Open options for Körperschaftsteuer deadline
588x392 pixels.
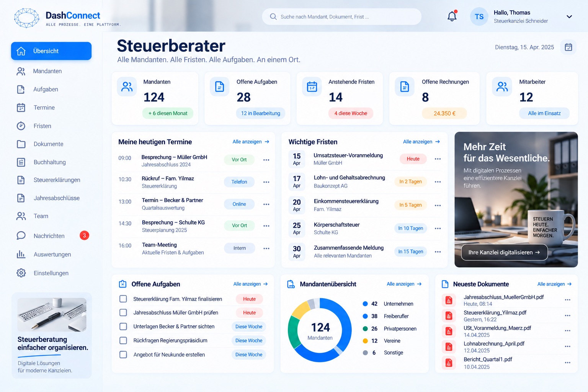tap(438, 229)
